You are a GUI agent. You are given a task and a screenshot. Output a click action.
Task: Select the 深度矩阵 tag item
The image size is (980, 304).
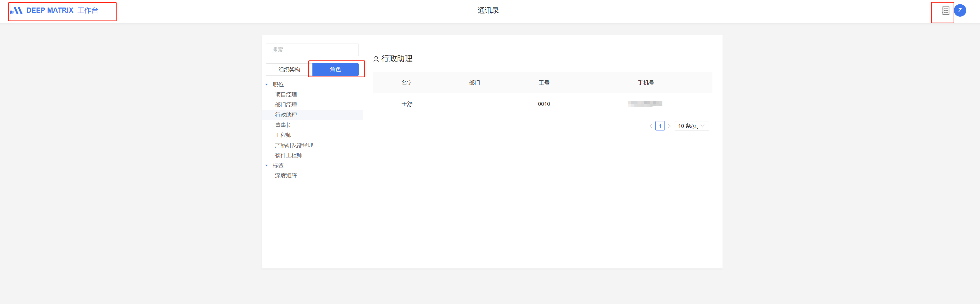286,176
